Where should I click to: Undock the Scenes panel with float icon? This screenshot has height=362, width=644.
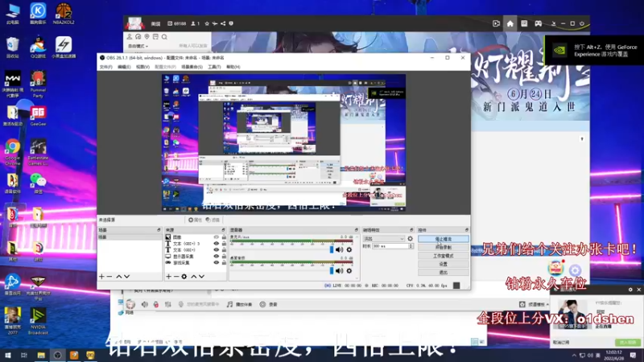point(159,230)
